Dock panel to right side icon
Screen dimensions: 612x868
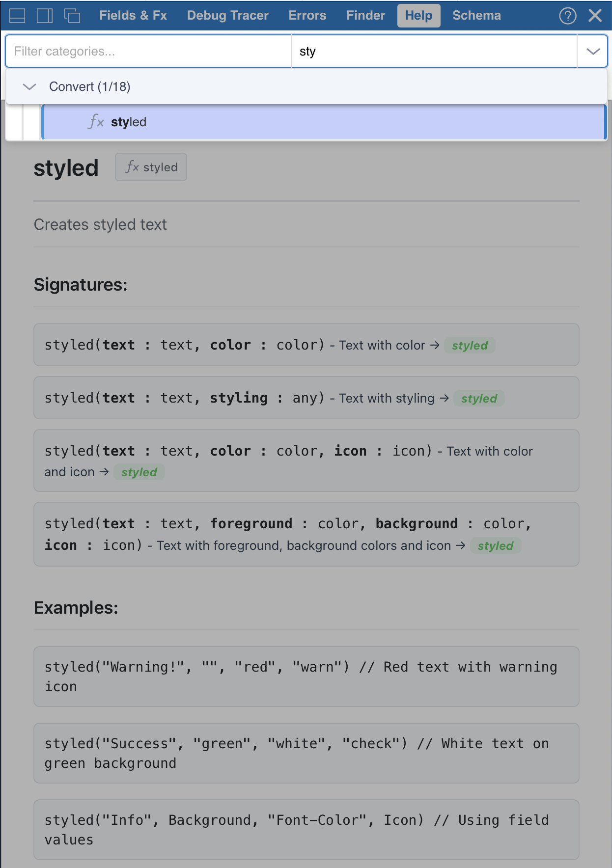pos(45,16)
